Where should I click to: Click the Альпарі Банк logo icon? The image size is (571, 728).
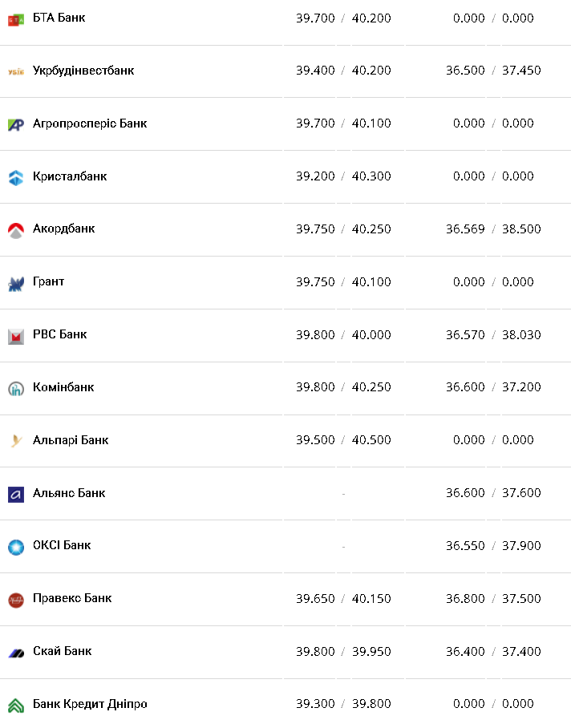16,441
